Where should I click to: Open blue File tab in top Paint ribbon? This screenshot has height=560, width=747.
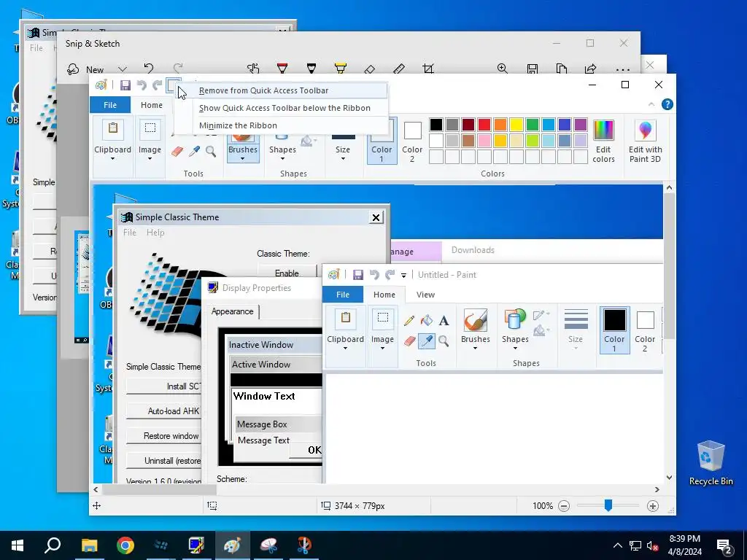point(110,105)
